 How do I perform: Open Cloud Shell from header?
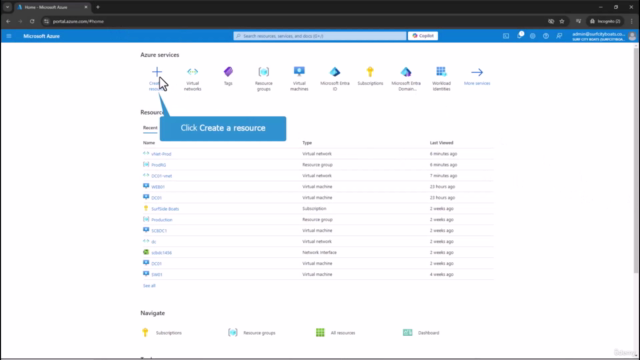tap(506, 36)
